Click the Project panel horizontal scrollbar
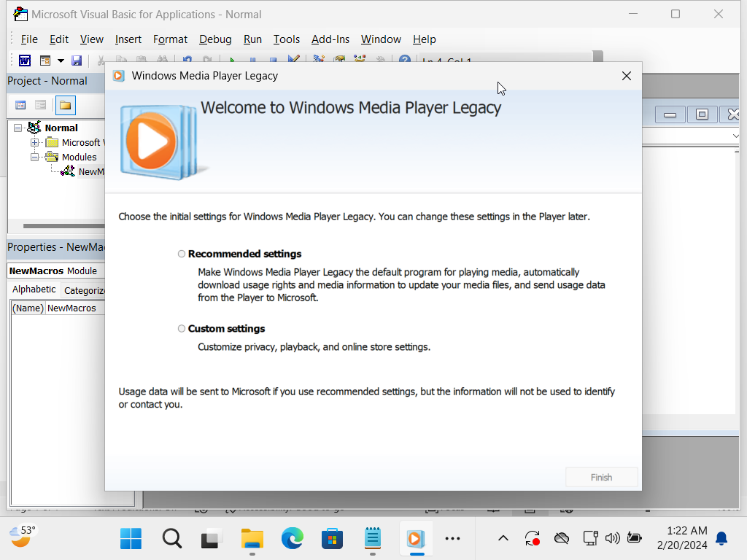The width and height of the screenshot is (747, 560). pyautogui.click(x=64, y=226)
